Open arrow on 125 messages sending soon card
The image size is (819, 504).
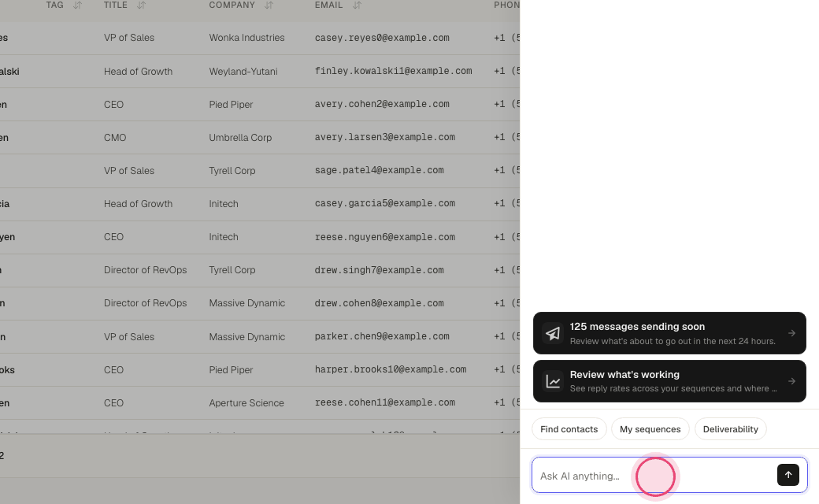[792, 333]
